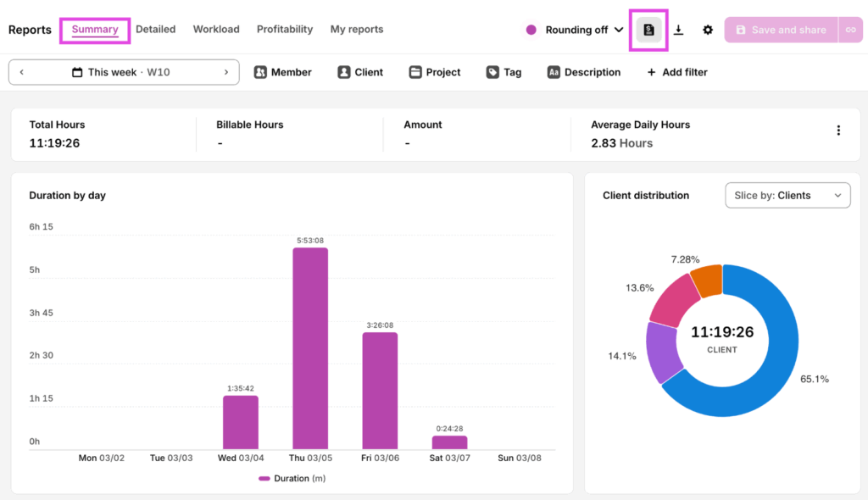Go to previous week arrow
Viewport: 868px width, 500px height.
point(21,72)
